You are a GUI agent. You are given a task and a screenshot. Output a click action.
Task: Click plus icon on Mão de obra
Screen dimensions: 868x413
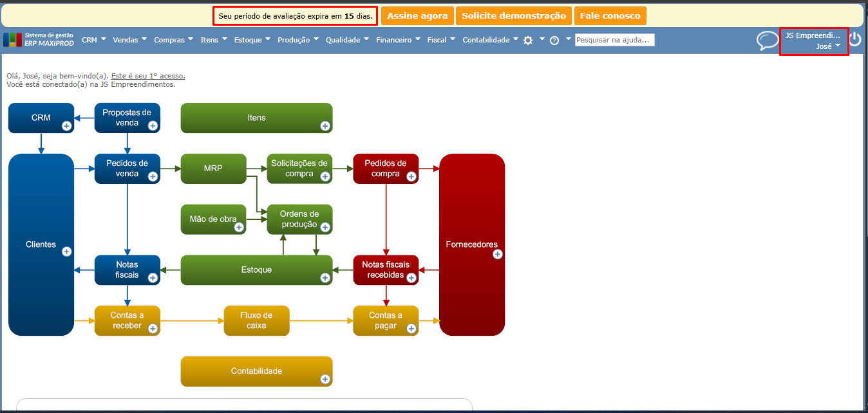click(x=239, y=227)
